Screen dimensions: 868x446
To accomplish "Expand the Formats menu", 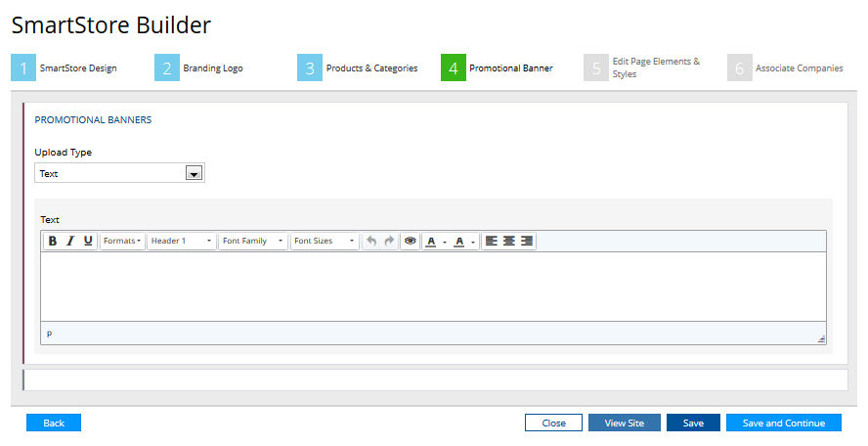I will click(x=122, y=241).
